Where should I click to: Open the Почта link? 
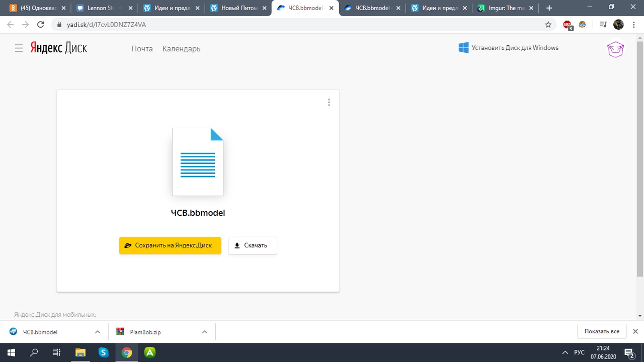[x=142, y=49]
